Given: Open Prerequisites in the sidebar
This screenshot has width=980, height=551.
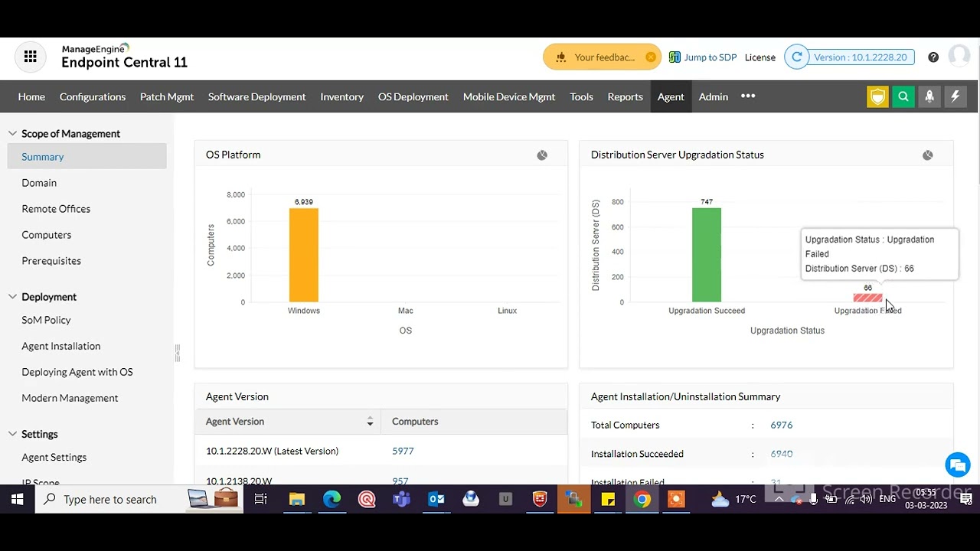Looking at the screenshot, I should 51,261.
